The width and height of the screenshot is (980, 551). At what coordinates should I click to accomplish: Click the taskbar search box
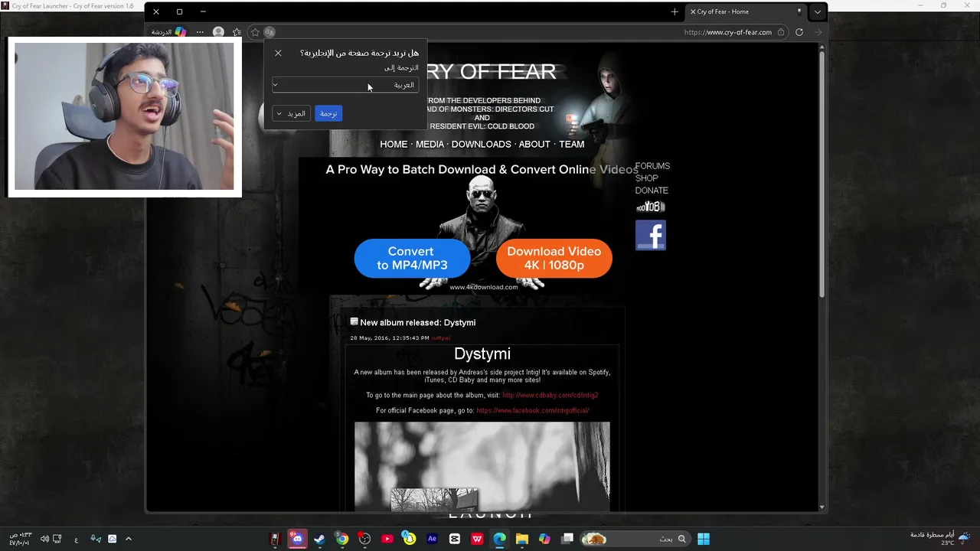[635, 539]
